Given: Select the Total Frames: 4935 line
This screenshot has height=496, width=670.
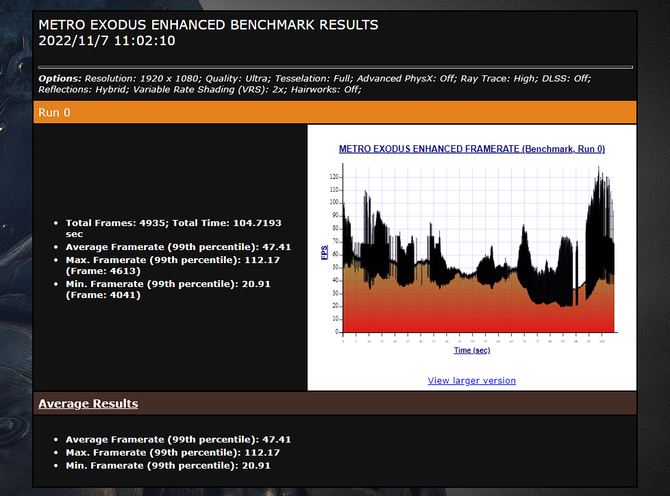Looking at the screenshot, I should click(173, 228).
